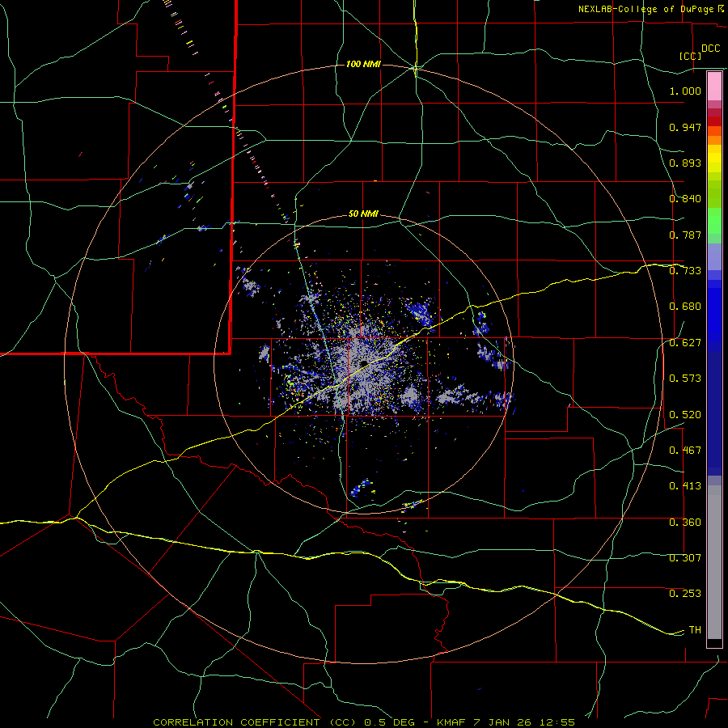Viewport: 728px width, 728px height.
Task: Pick the 0.840 scale label
Action: [685, 199]
